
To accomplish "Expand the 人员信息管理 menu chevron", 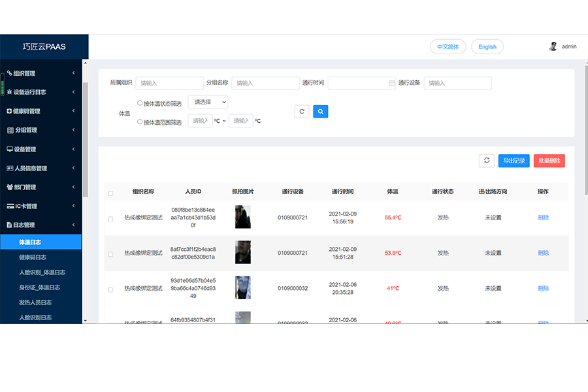I will pos(73,168).
